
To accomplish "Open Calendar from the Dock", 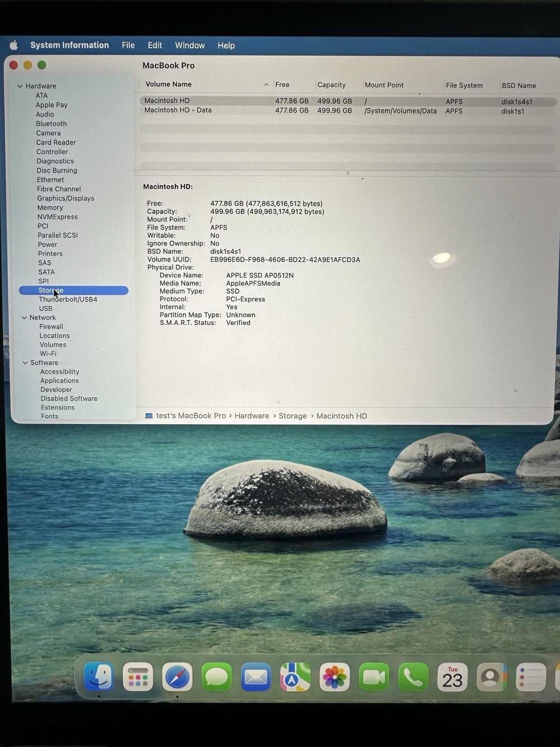I will click(452, 677).
